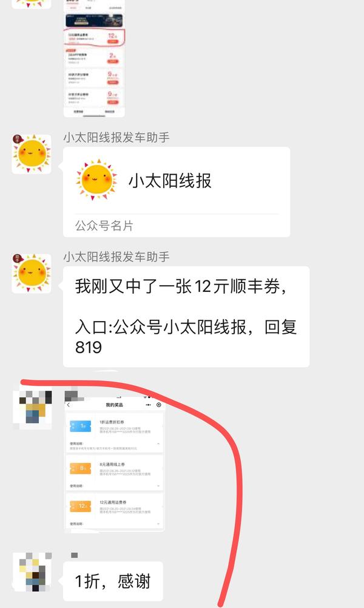The width and height of the screenshot is (364, 608).
Task: Click the circular target icon in the 我的奖品 header
Action: (158, 405)
